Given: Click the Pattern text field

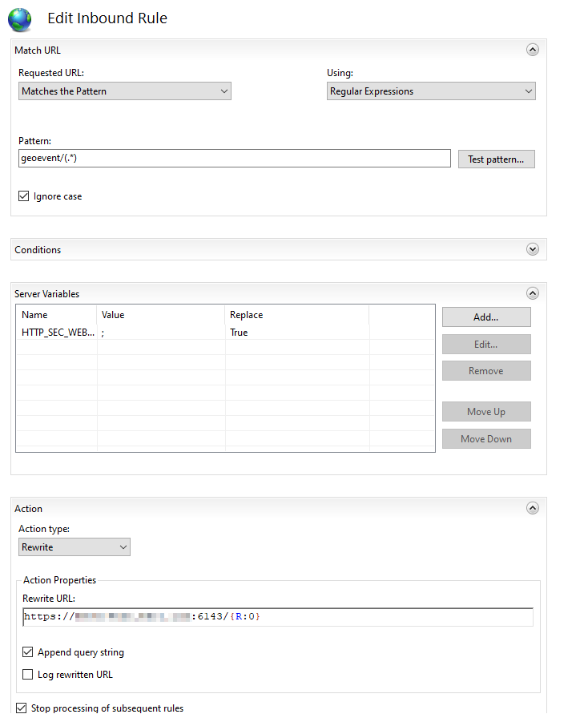Looking at the screenshot, I should click(234, 159).
